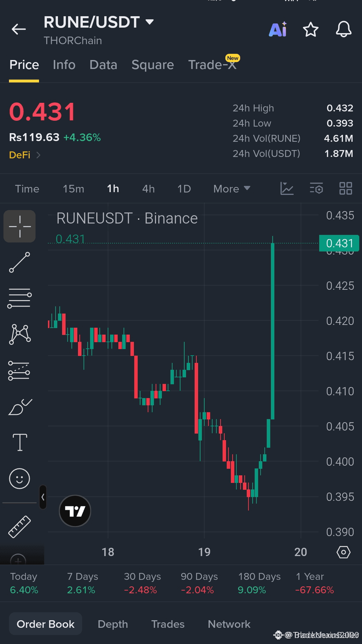Viewport: 362px width, 644px height.
Task: Open the Depth tab
Action: [113, 624]
